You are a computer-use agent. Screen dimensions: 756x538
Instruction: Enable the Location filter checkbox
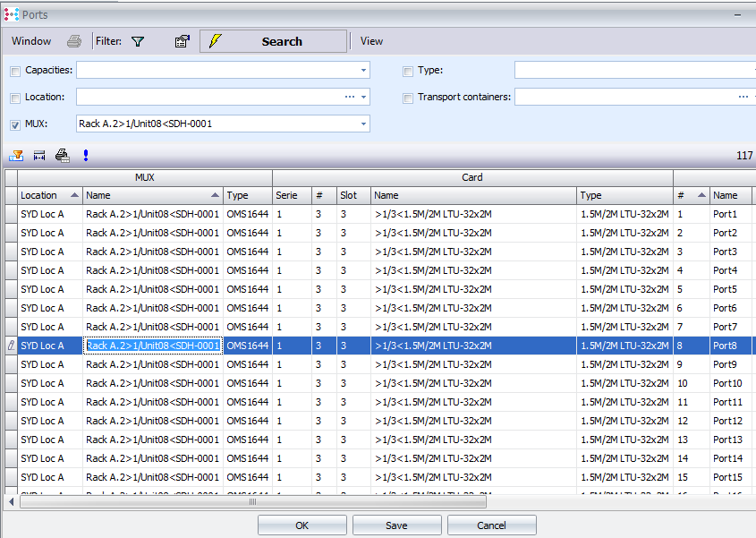click(x=15, y=98)
